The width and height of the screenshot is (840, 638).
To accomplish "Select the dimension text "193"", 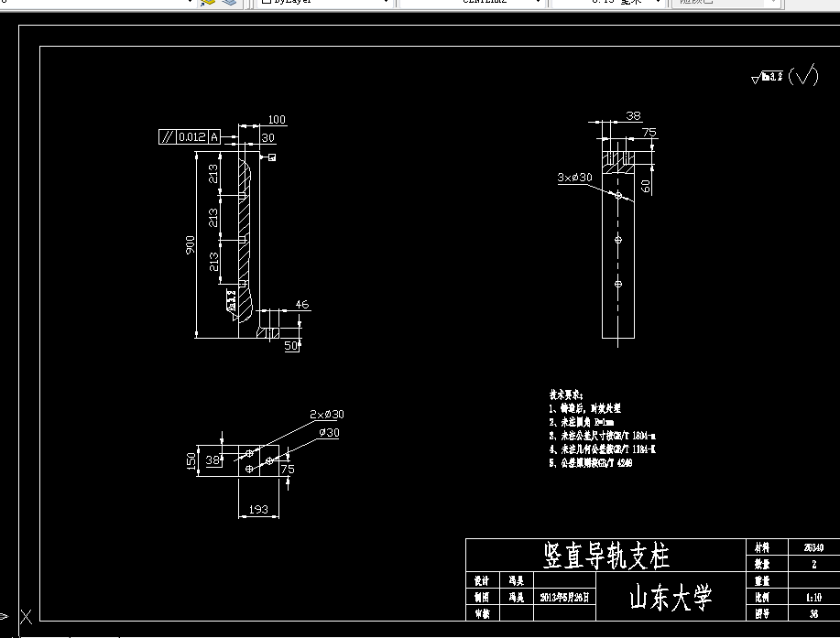I will point(258,509).
